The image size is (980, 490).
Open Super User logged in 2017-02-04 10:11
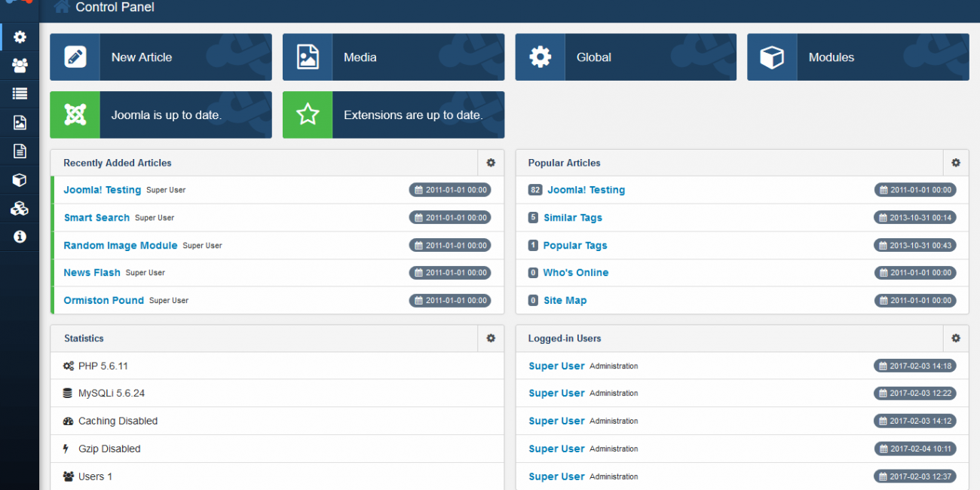tap(556, 449)
